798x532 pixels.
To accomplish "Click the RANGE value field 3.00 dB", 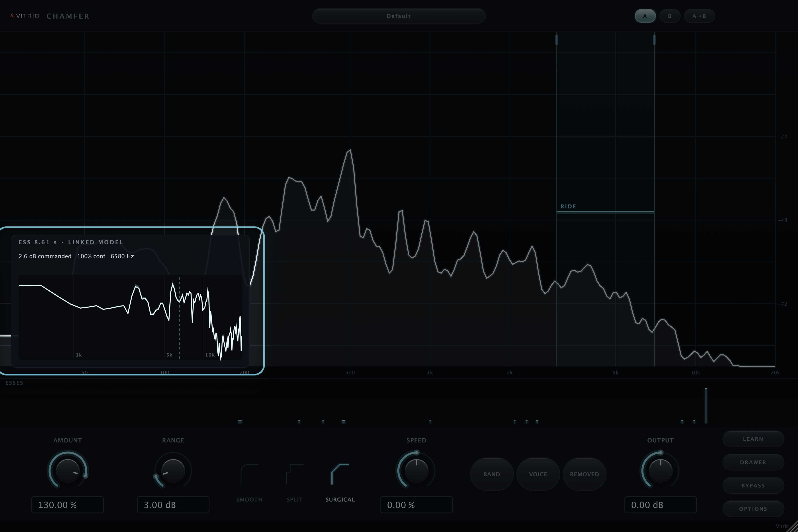I will pyautogui.click(x=173, y=505).
